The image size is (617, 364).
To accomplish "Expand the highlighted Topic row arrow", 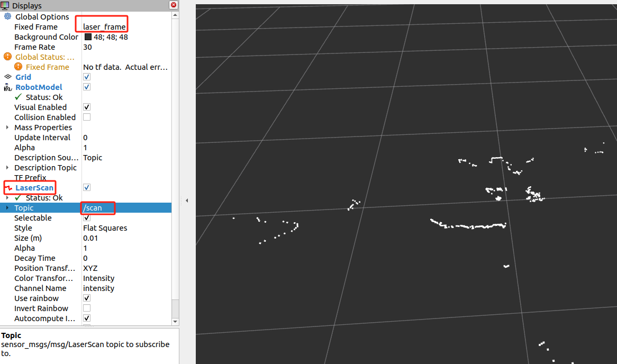I will click(x=7, y=207).
